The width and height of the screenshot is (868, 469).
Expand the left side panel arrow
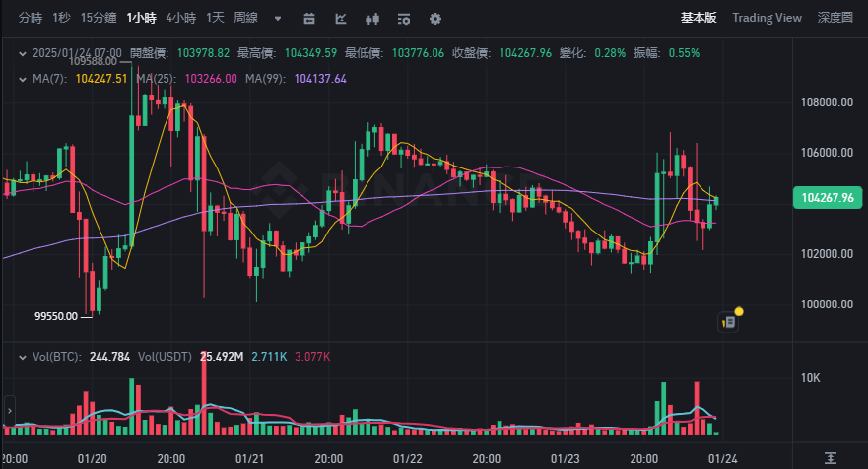tap(10, 411)
